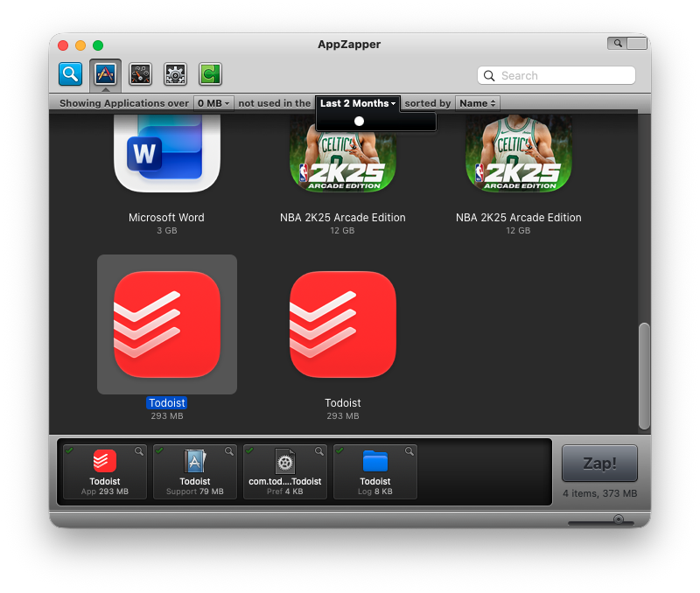
Task: Click the 3 GB size text
Action: 166,231
